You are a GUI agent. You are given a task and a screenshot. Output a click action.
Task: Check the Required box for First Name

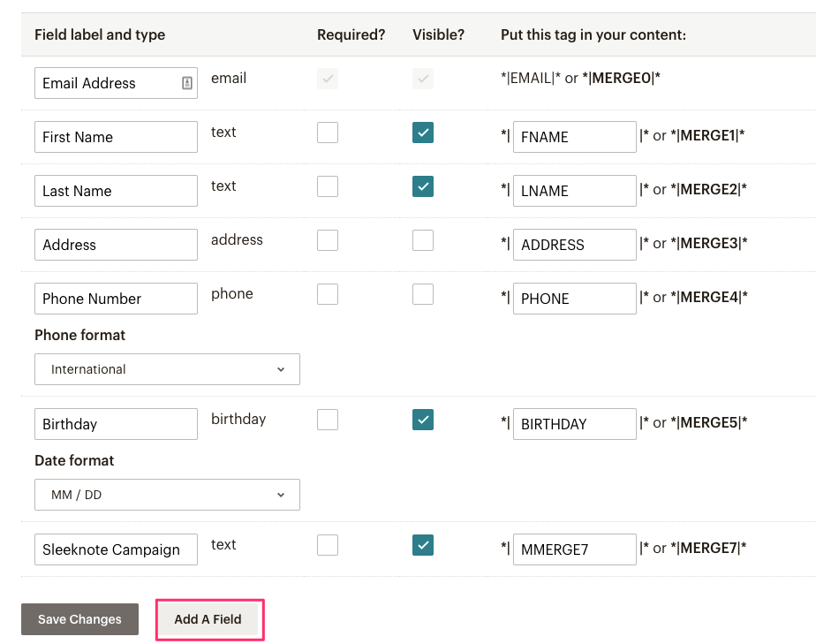[x=328, y=133]
